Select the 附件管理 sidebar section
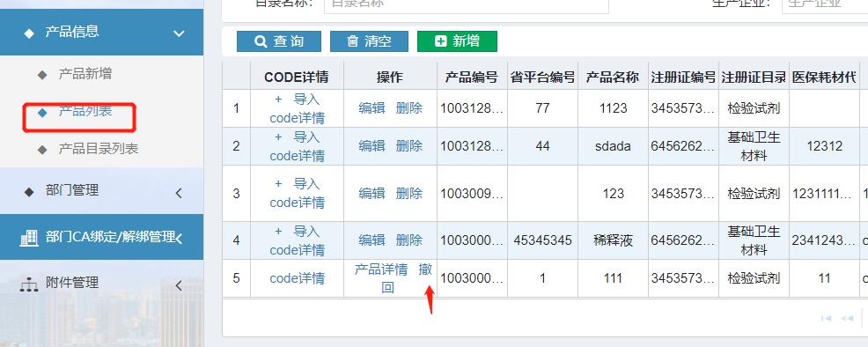The height and width of the screenshot is (347, 868). (x=102, y=284)
